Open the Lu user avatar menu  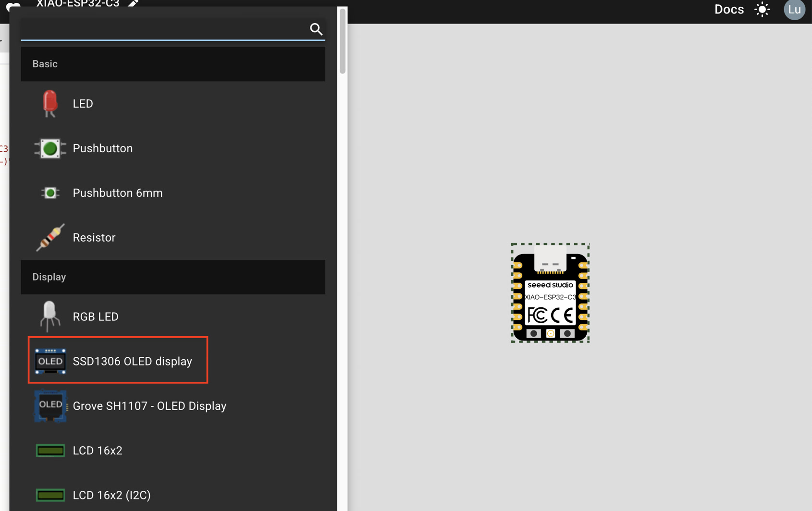tap(794, 10)
